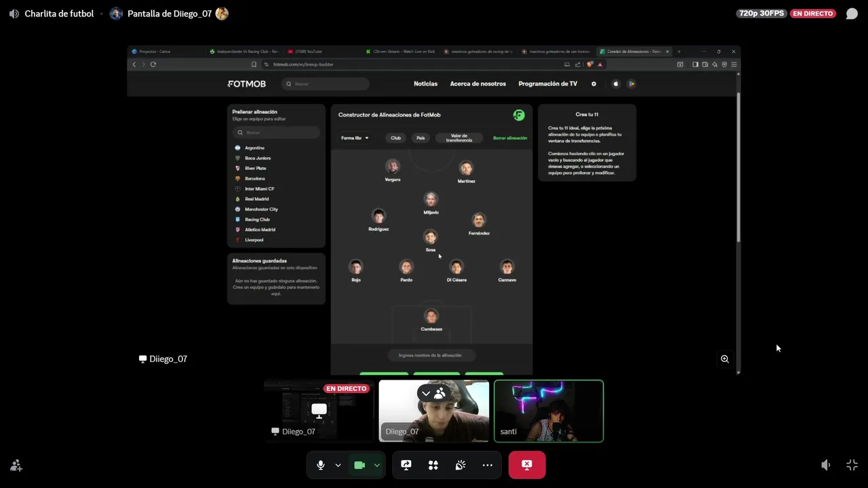Toggle the Club chip
The height and width of the screenshot is (488, 868).
click(x=396, y=138)
